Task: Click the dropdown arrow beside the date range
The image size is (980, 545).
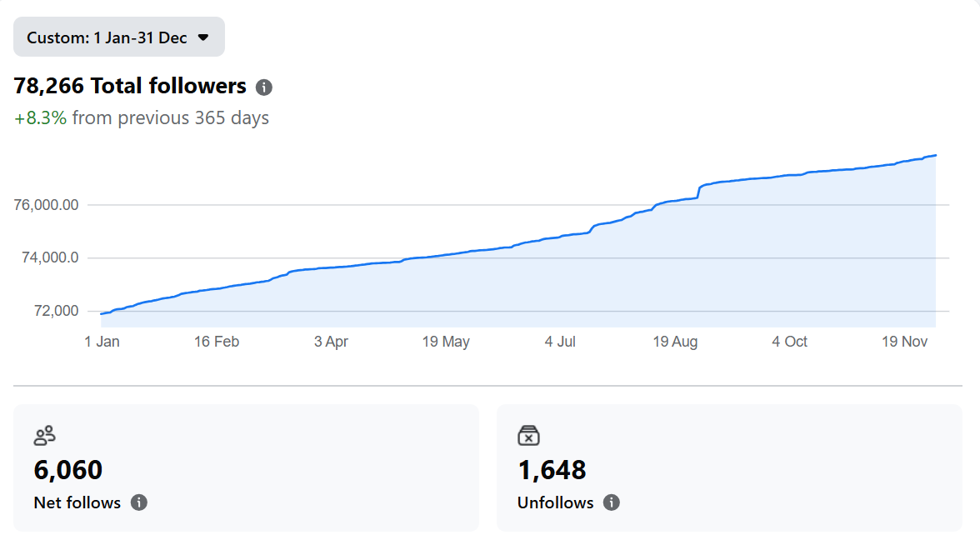Action: click(x=203, y=37)
